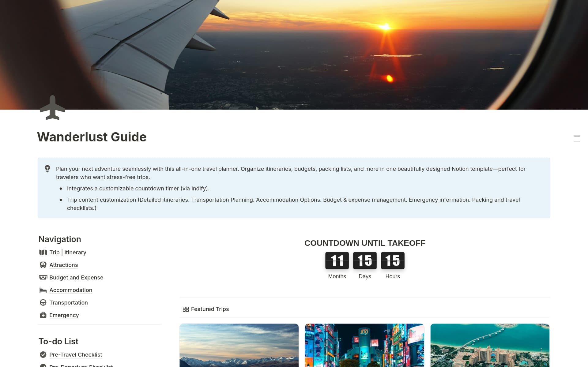Open the Budget and Expense page
The height and width of the screenshot is (367, 588).
pyautogui.click(x=76, y=277)
